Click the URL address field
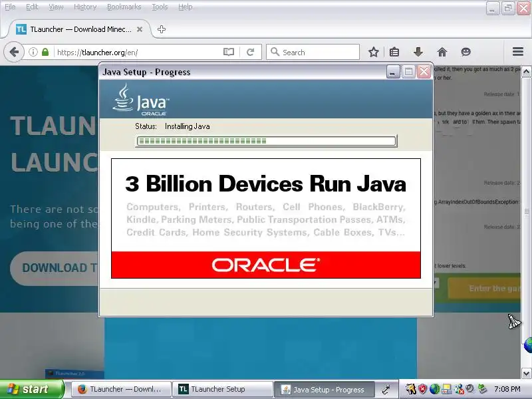The image size is (532, 399). coord(139,53)
